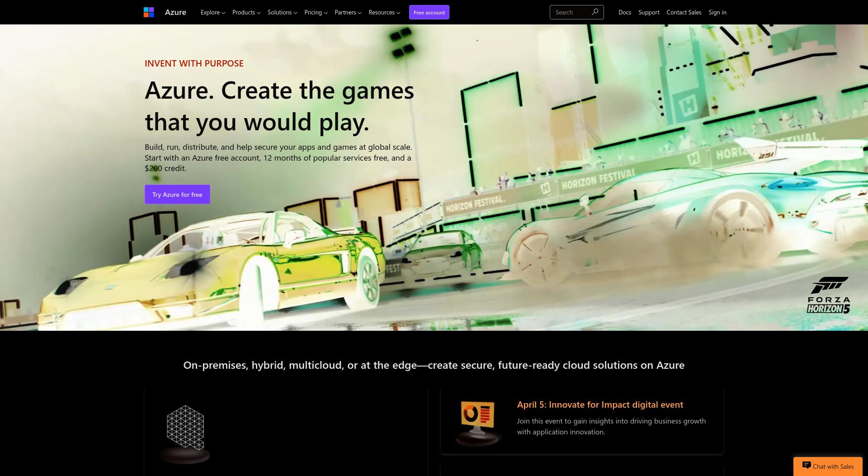Click the magnifier search icon

(595, 12)
